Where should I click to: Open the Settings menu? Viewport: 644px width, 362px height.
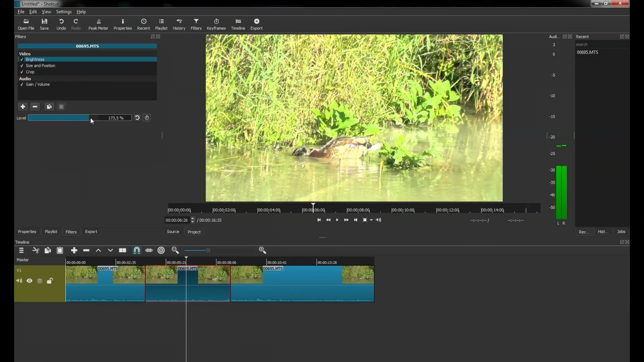tap(64, 12)
